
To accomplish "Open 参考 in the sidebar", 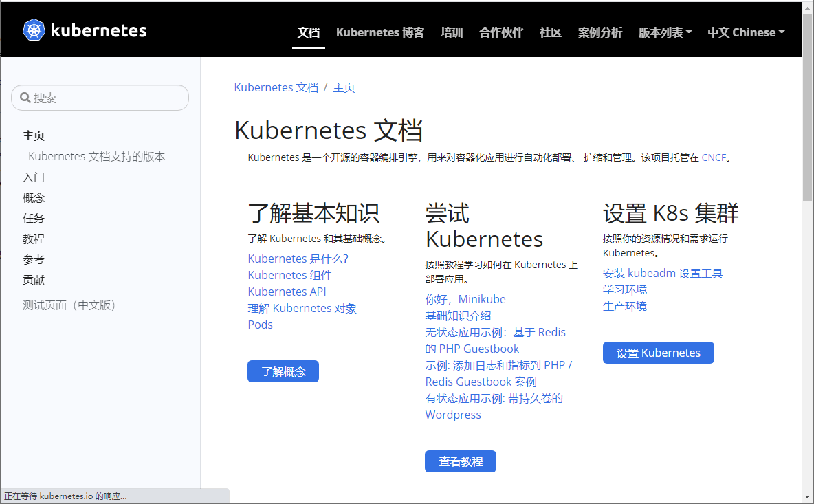I will point(34,259).
